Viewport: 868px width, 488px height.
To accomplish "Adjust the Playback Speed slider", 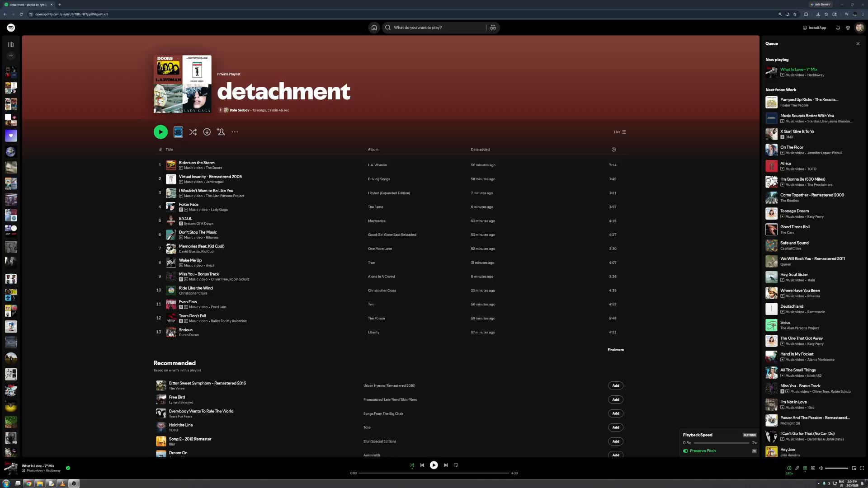I will tap(721, 443).
